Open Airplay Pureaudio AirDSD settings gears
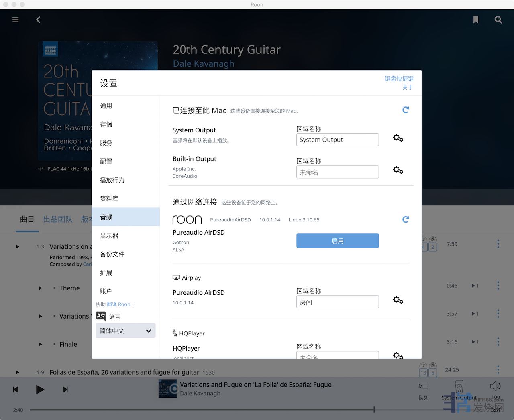This screenshot has width=514, height=420. (398, 300)
